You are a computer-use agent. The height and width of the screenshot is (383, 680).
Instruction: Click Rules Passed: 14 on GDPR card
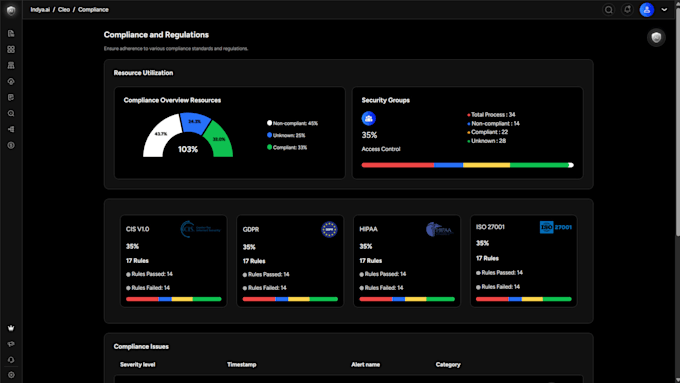(x=268, y=274)
